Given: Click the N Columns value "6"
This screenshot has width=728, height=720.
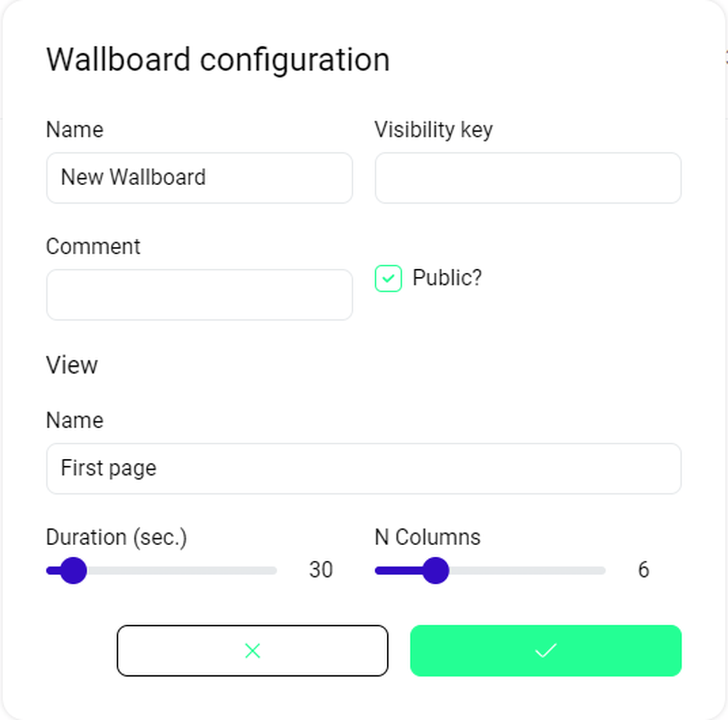Looking at the screenshot, I should pyautogui.click(x=643, y=570).
